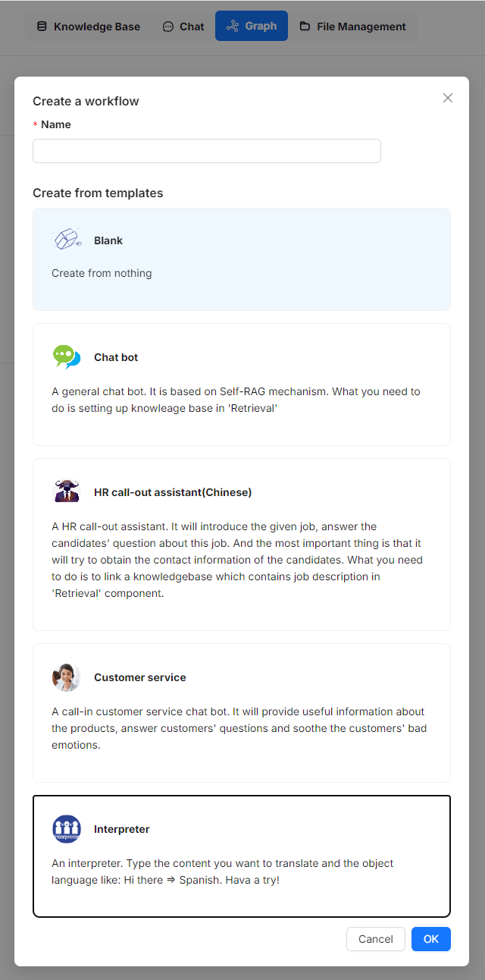Screen dimensions: 485x980
Task: Click the blue Interpreter template icon
Action: (x=67, y=829)
